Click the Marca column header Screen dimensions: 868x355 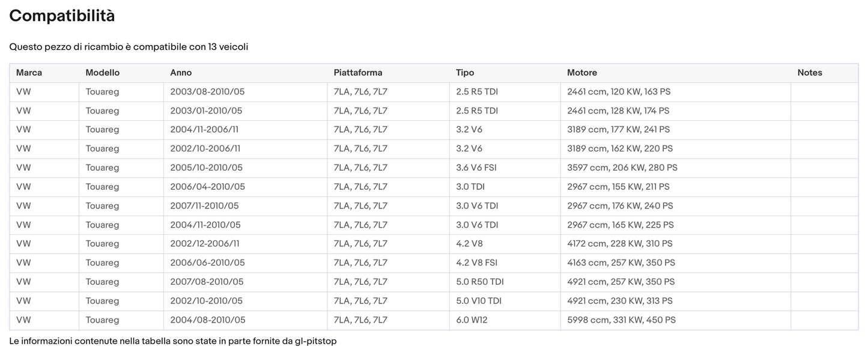(x=29, y=73)
